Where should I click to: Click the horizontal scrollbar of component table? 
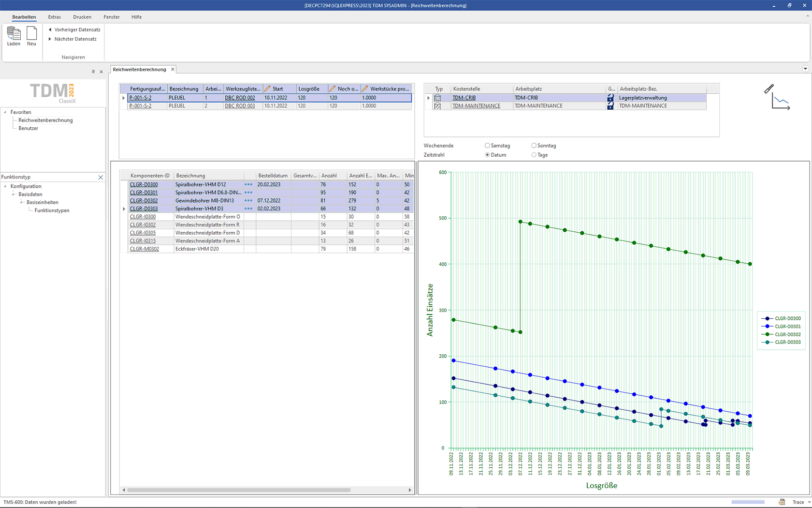(x=239, y=490)
